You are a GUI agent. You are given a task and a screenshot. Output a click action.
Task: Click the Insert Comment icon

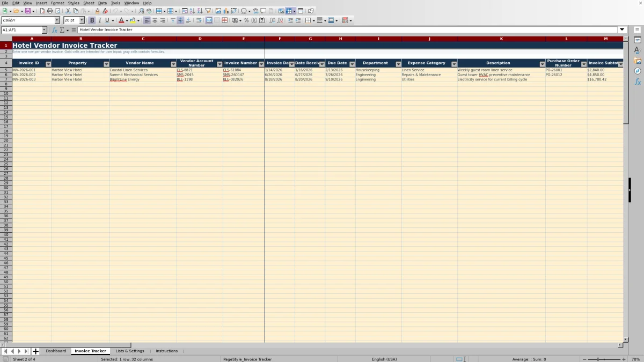264,11
